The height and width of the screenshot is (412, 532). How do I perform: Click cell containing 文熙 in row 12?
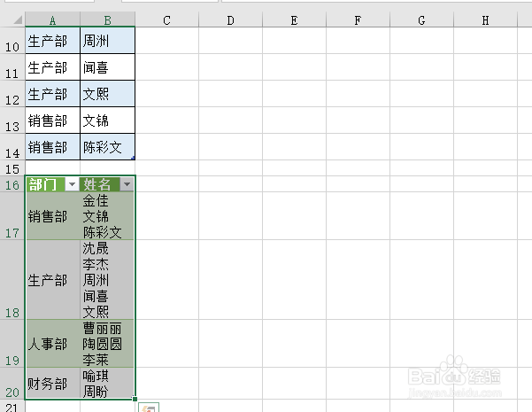point(108,93)
